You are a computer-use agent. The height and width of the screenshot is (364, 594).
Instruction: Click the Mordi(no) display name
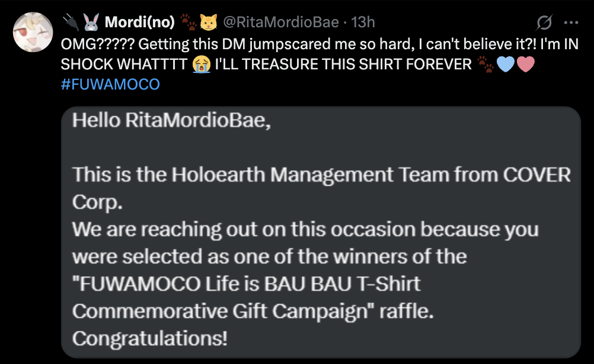point(140,23)
